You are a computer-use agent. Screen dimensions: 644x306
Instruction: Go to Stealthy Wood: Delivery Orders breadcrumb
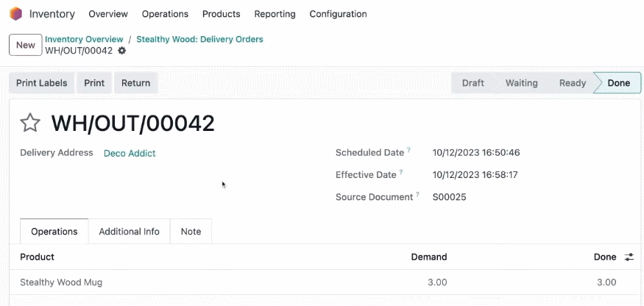[199, 40]
